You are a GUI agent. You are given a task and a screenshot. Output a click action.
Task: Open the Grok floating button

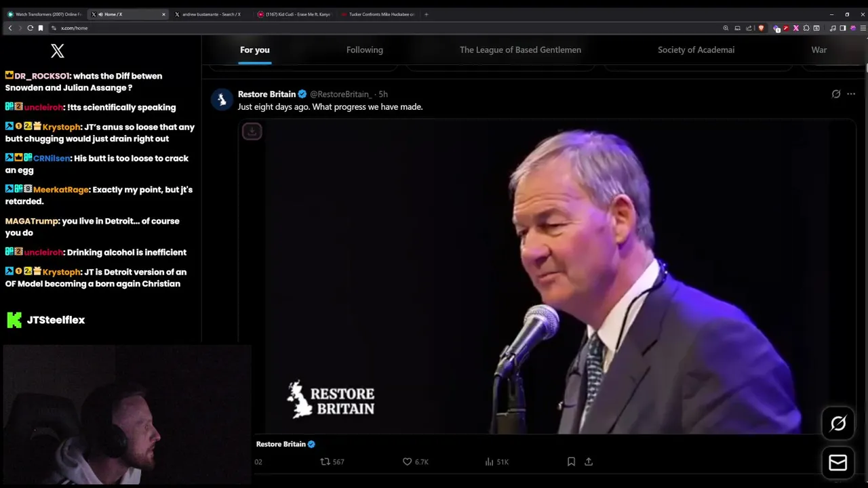pyautogui.click(x=838, y=424)
